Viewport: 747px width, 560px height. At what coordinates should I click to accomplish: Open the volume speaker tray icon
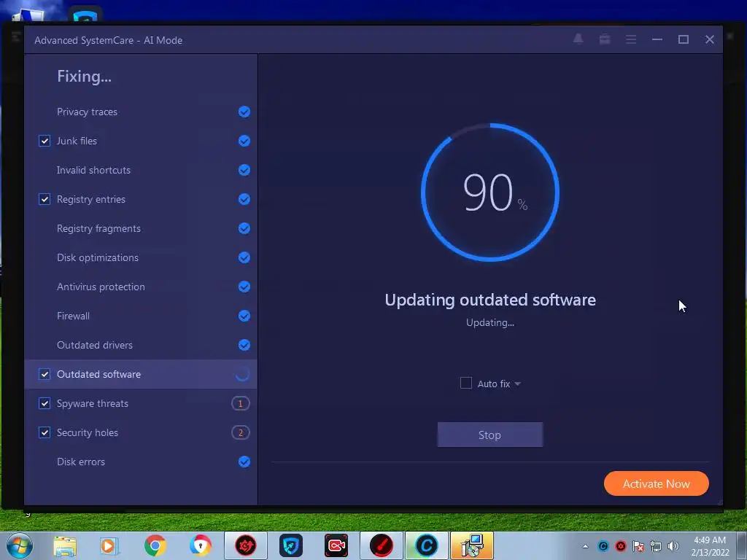[673, 546]
